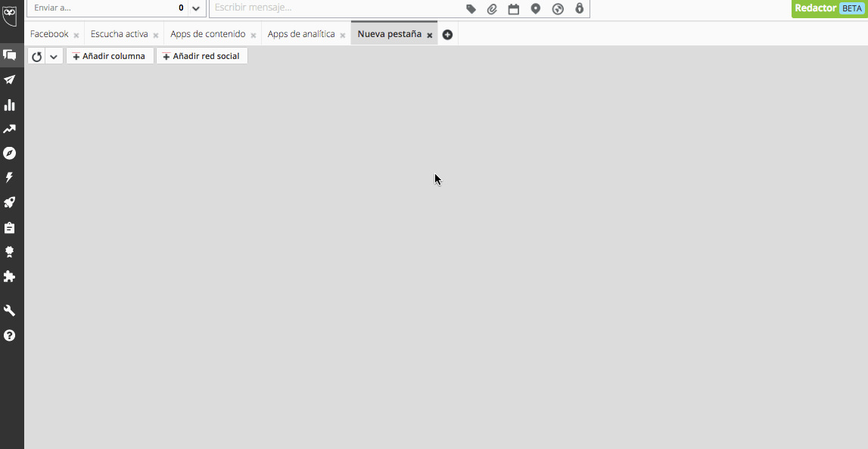The height and width of the screenshot is (449, 868).
Task: Open Analytics bar chart icon in sidebar
Action: [x=10, y=104]
